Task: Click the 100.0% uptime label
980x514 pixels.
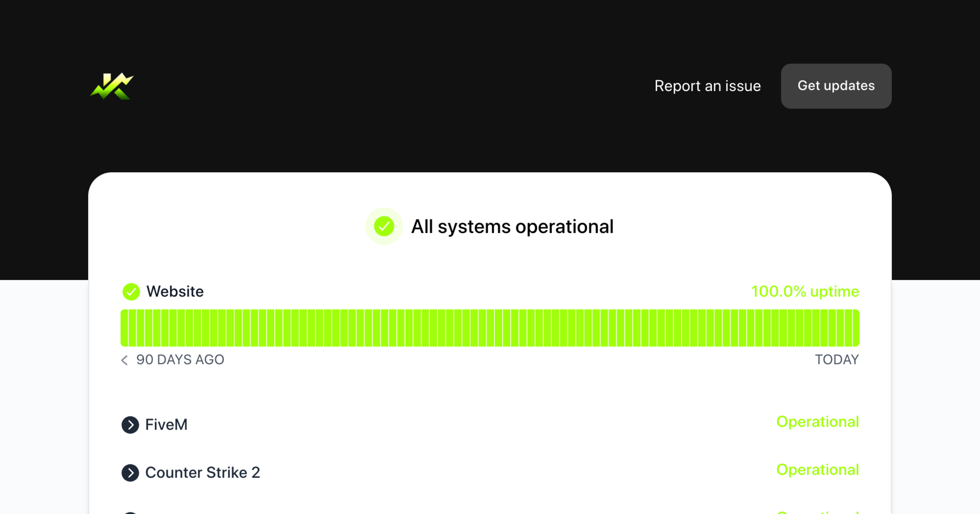Action: tap(805, 292)
